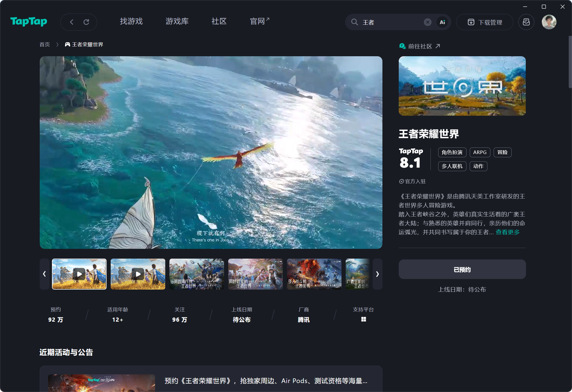The height and width of the screenshot is (392, 572).
Task: Click the 多人联机 tag
Action: pos(452,166)
